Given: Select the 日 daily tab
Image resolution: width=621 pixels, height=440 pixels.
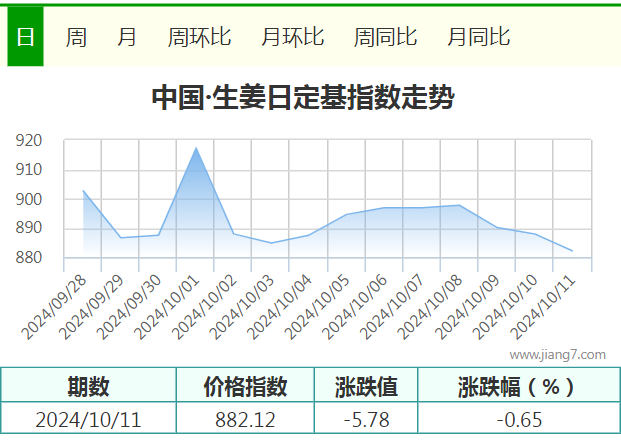Looking at the screenshot, I should pyautogui.click(x=25, y=36).
